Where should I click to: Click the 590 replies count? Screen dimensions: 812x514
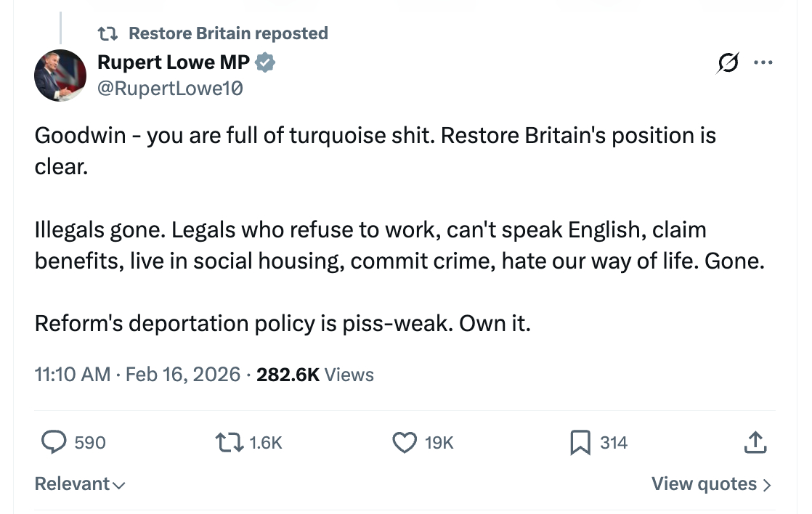(90, 442)
